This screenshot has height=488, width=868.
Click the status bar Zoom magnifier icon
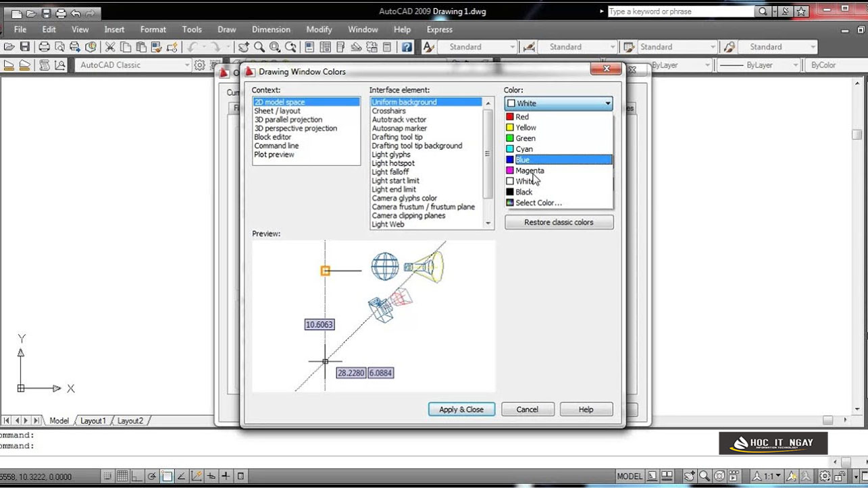(705, 476)
